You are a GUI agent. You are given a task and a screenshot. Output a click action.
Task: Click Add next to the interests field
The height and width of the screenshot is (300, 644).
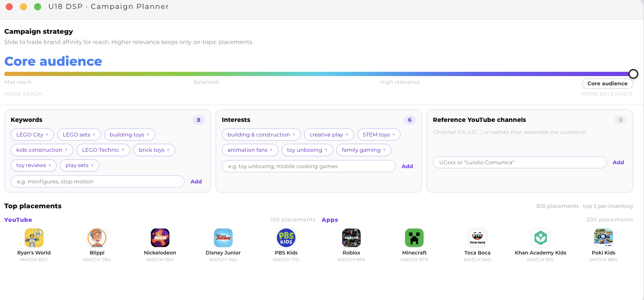point(407,166)
